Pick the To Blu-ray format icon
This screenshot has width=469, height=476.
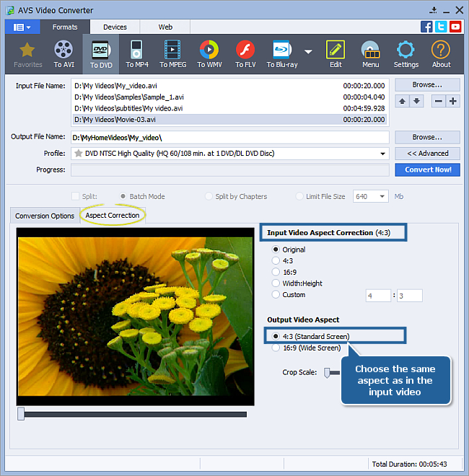point(282,54)
